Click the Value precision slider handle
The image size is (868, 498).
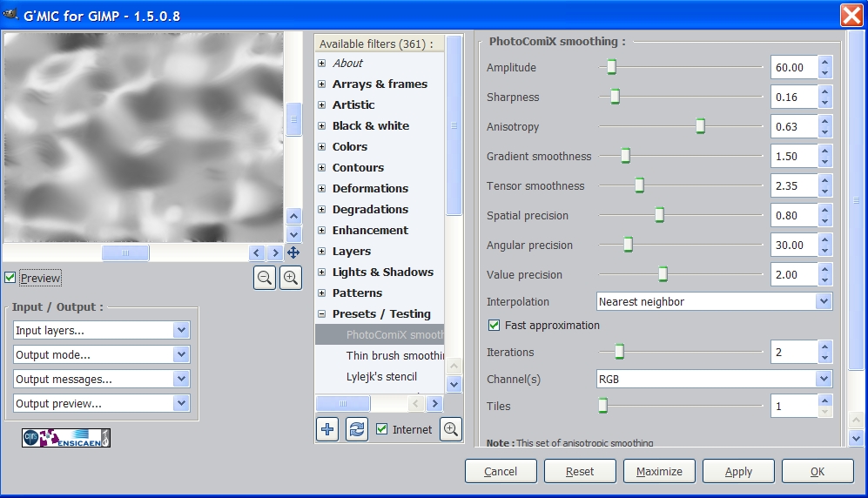pyautogui.click(x=663, y=274)
